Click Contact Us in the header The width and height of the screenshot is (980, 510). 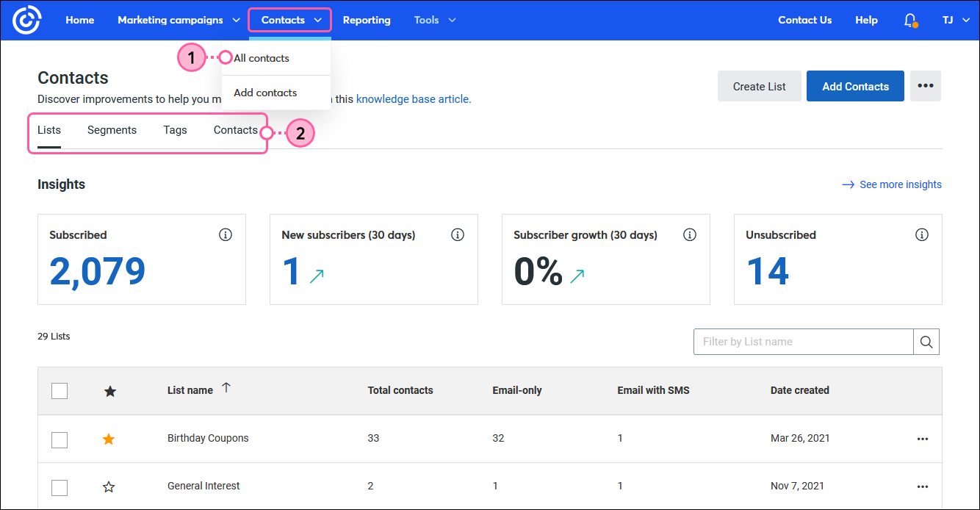805,21
